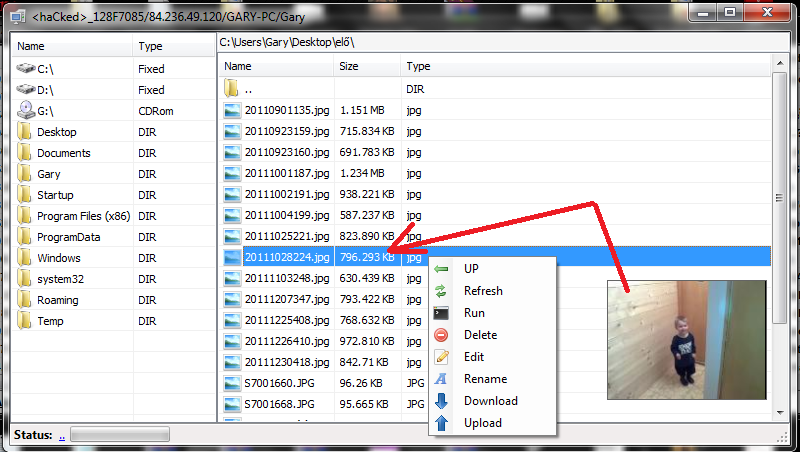Select Delete in the context menu

click(480, 335)
